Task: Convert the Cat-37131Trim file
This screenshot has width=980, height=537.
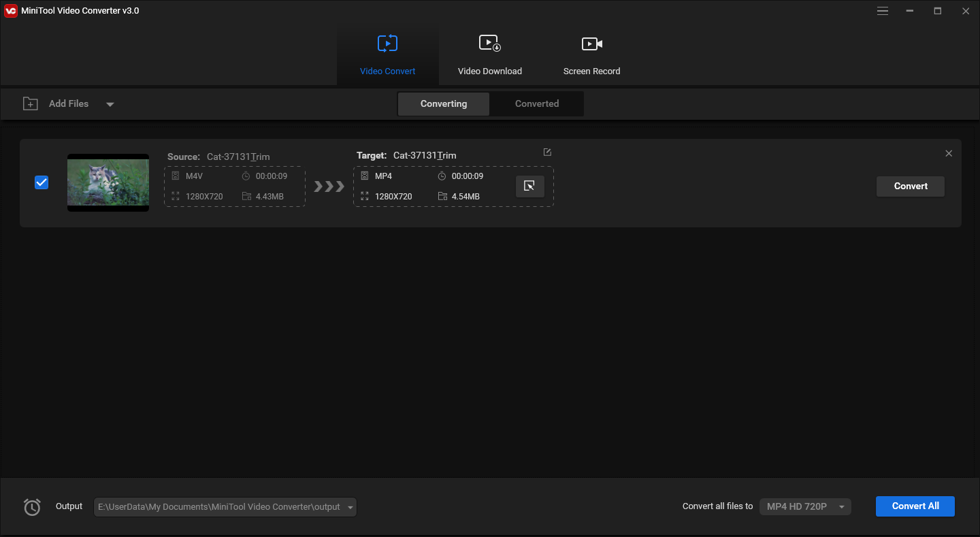Action: tap(911, 186)
